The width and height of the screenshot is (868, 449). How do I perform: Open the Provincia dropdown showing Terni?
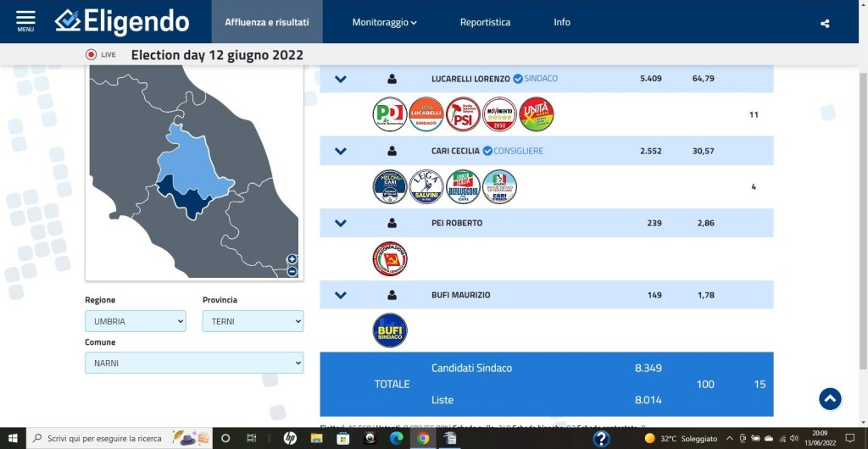(x=253, y=321)
